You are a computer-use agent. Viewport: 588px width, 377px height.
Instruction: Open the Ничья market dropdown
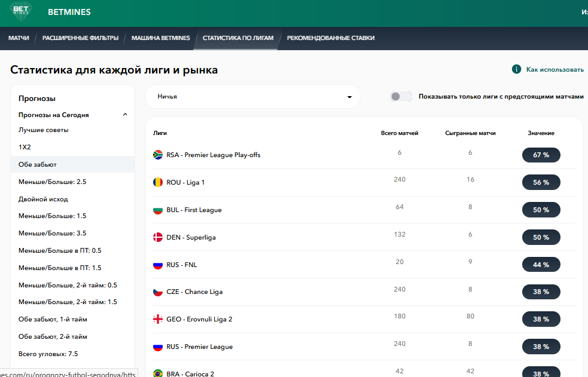[252, 97]
